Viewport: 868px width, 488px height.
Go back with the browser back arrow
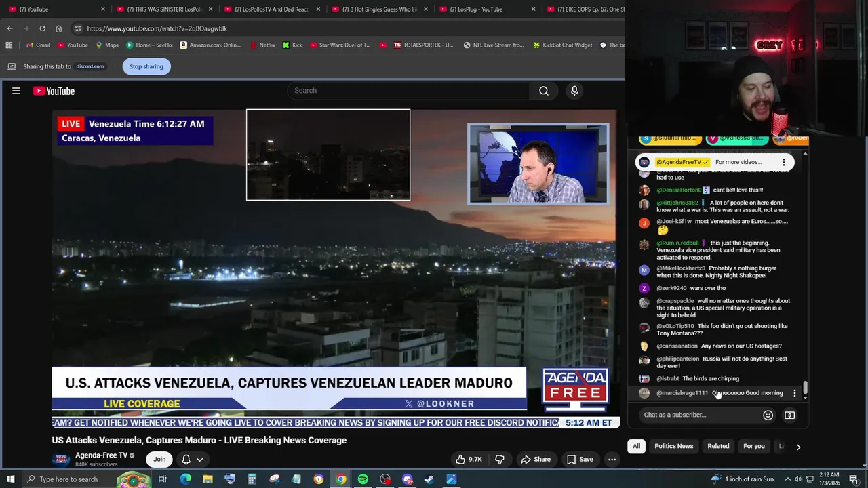coord(10,28)
